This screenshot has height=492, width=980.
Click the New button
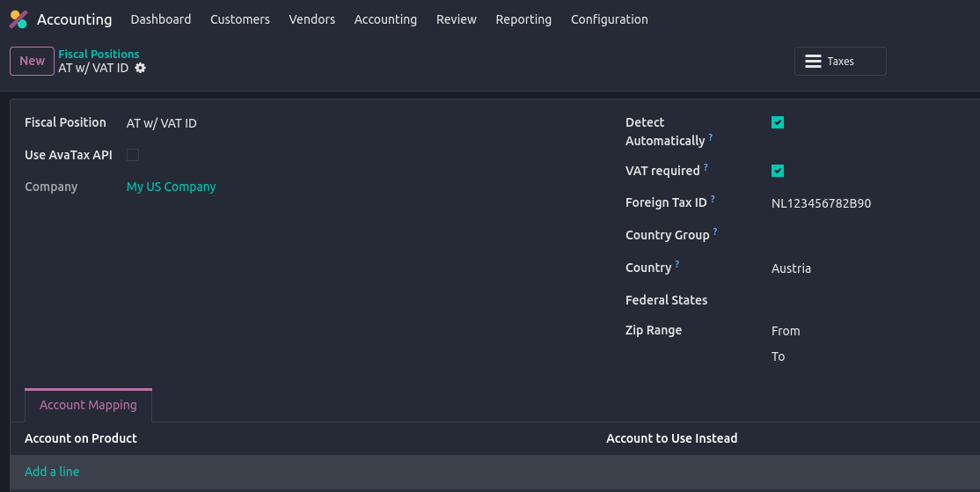click(32, 61)
